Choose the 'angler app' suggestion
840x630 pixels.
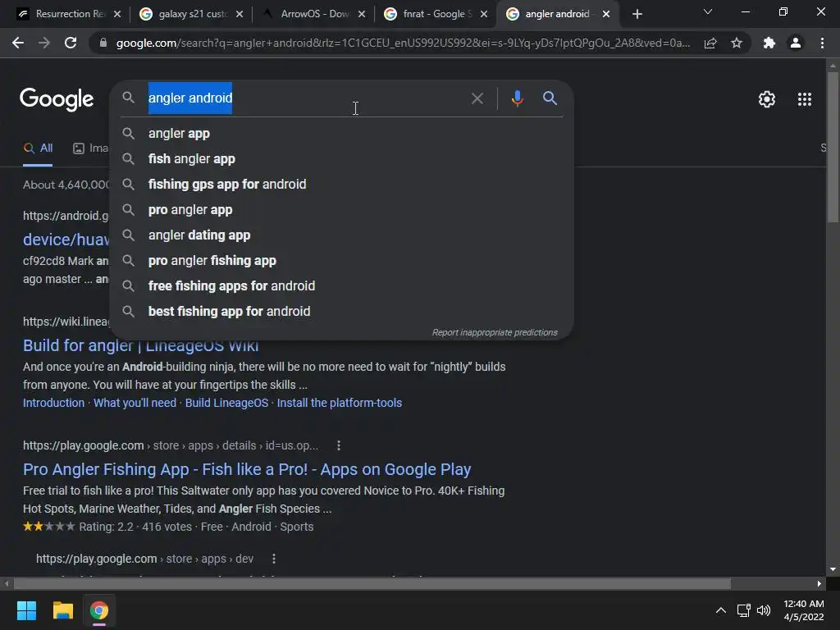(341, 134)
